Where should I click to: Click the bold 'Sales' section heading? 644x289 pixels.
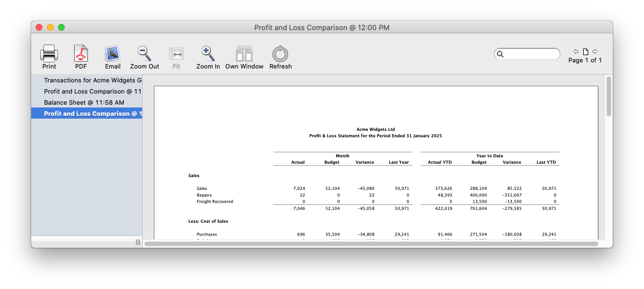click(194, 175)
